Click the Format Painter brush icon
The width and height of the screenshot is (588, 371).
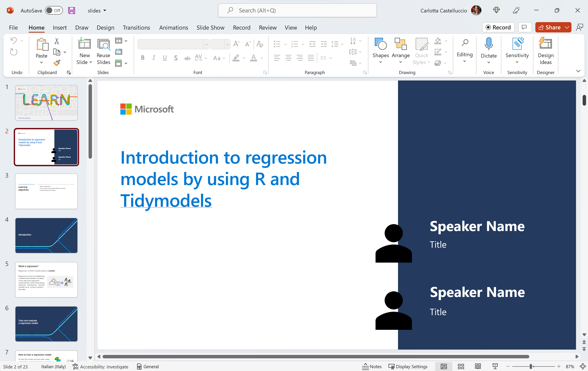coord(57,63)
